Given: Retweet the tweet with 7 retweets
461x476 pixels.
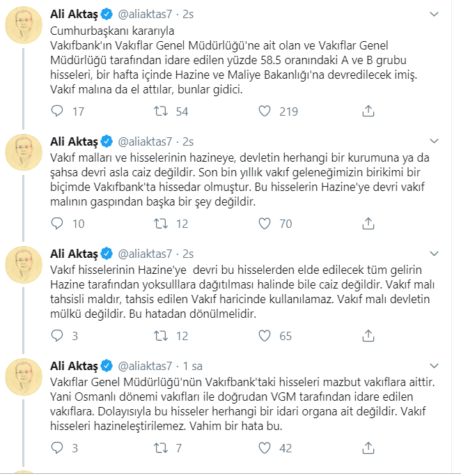Looking at the screenshot, I should [x=161, y=448].
